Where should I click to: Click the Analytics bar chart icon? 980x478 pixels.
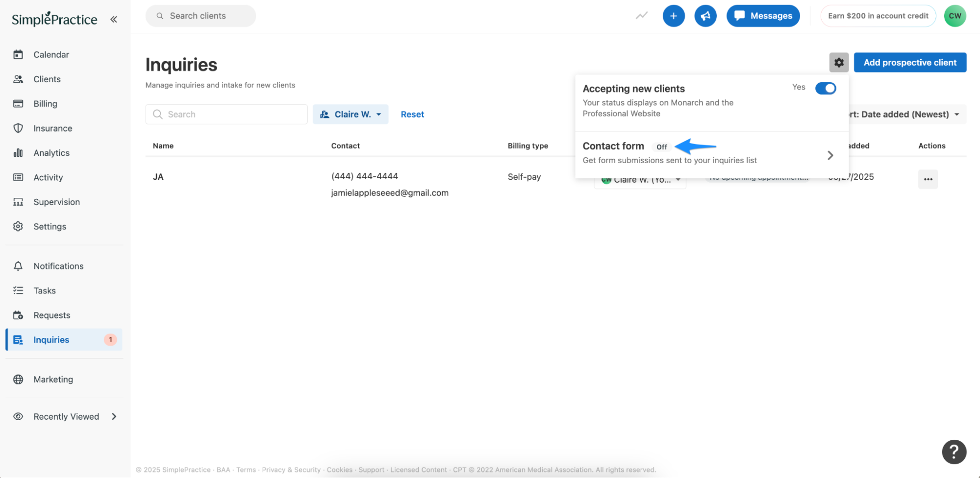pyautogui.click(x=18, y=153)
